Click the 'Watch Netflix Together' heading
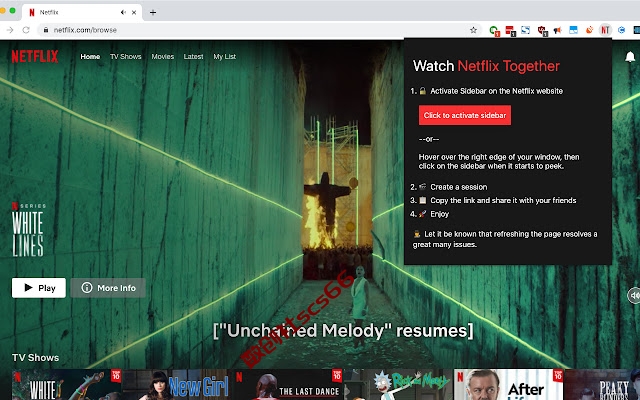 486,66
